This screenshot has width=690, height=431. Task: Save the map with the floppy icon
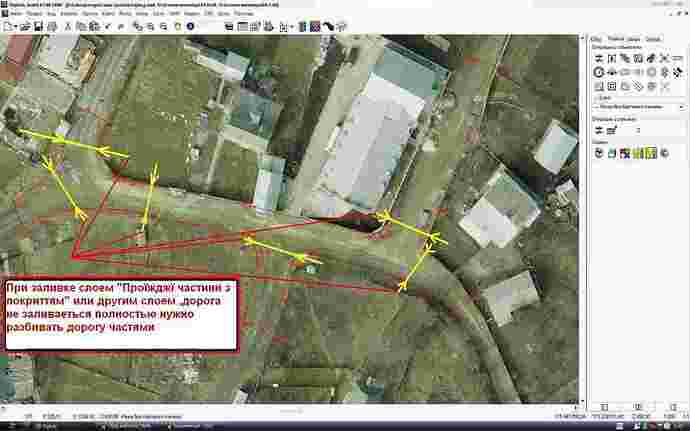[38, 27]
